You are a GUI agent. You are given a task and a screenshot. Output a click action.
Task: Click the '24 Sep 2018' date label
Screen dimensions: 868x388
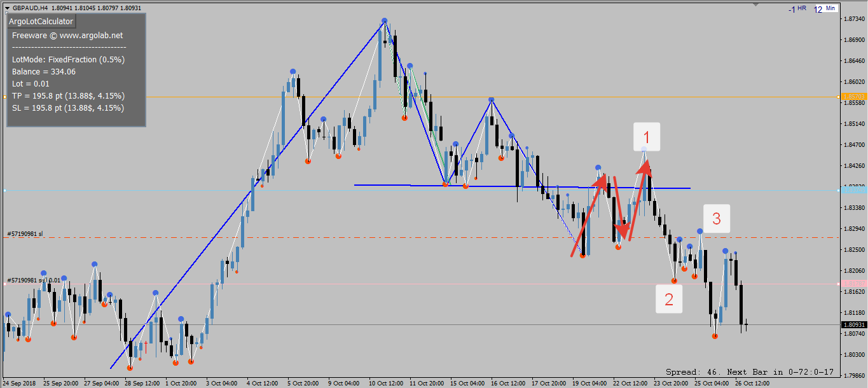[20, 384]
